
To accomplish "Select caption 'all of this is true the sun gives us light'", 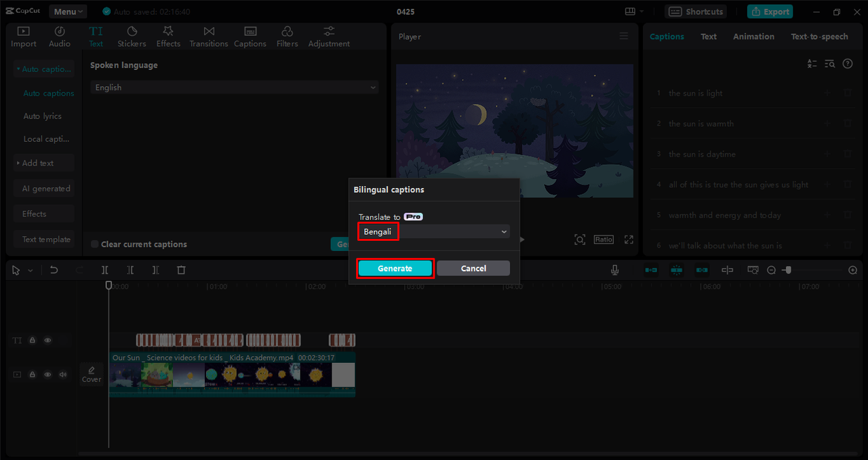I will click(738, 185).
